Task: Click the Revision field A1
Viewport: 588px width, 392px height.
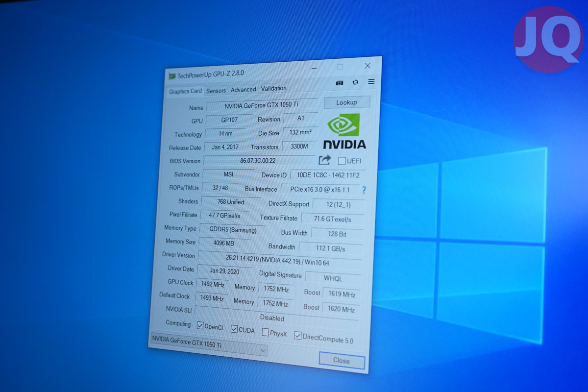Action: 301,119
